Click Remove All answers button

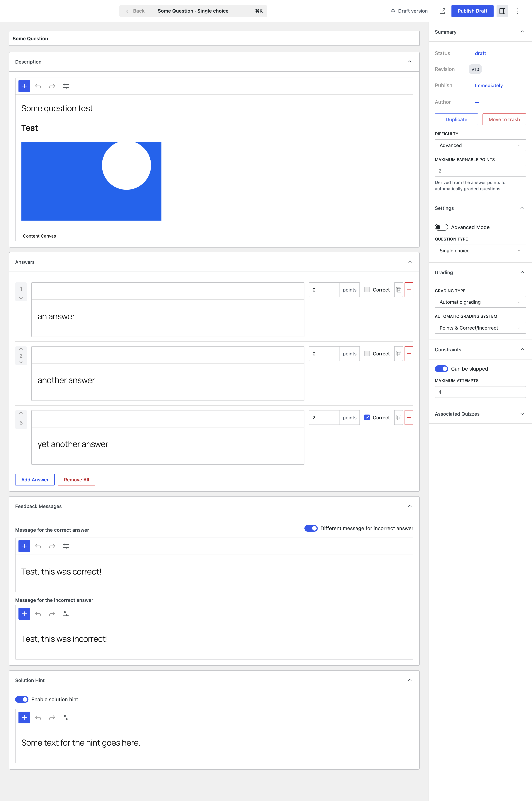click(x=76, y=480)
